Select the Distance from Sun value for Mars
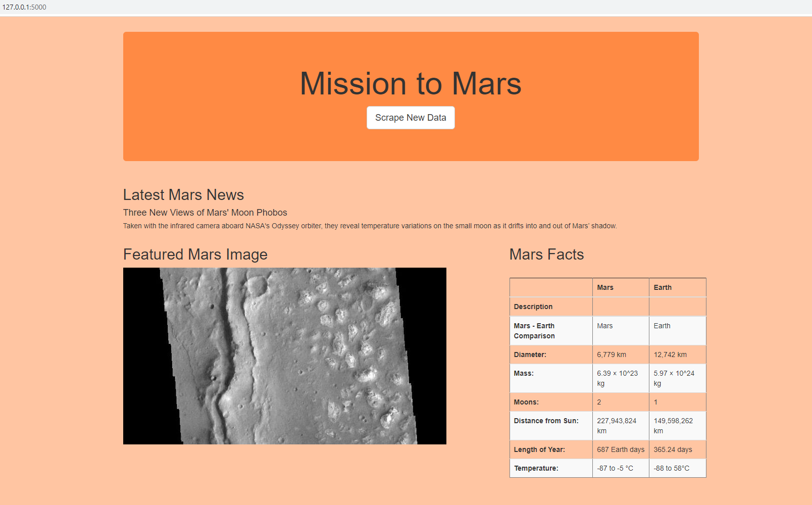This screenshot has width=812, height=505. (617, 426)
